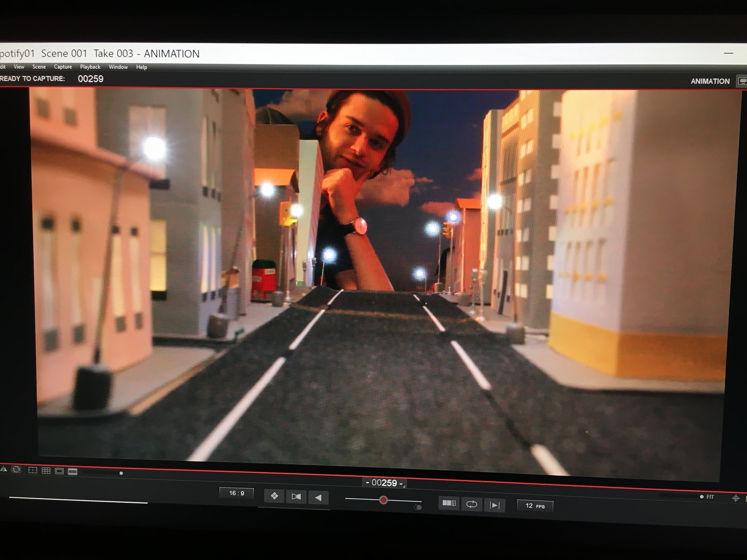Click the red onion skin slider handle
The width and height of the screenshot is (747, 560).
(x=383, y=500)
